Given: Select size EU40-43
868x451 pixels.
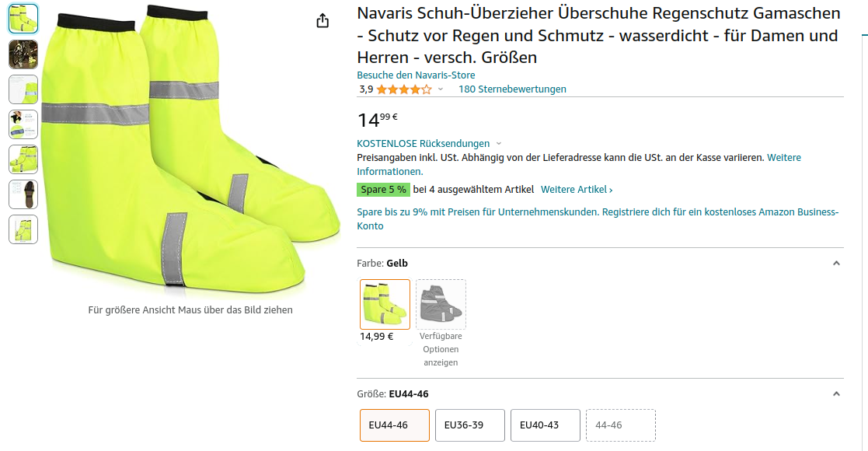Looking at the screenshot, I should [546, 425].
